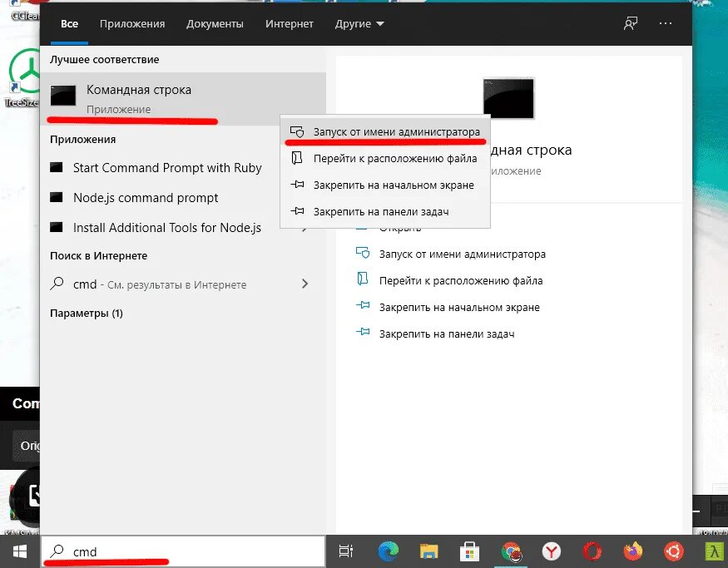Click the Лучшее соответствие heading
This screenshot has width=728, height=568.
(105, 59)
